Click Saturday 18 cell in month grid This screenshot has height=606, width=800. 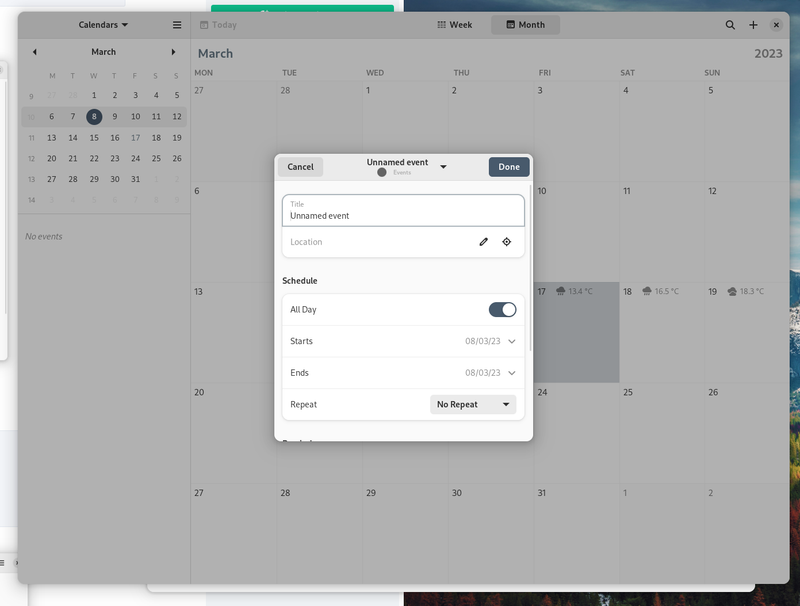[662, 332]
